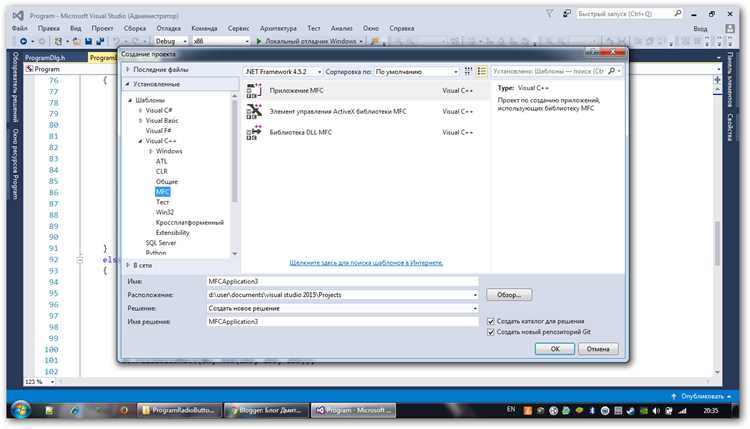
Task: Open the ProgramRadioButto... taskbar item
Action: pyautogui.click(x=179, y=410)
